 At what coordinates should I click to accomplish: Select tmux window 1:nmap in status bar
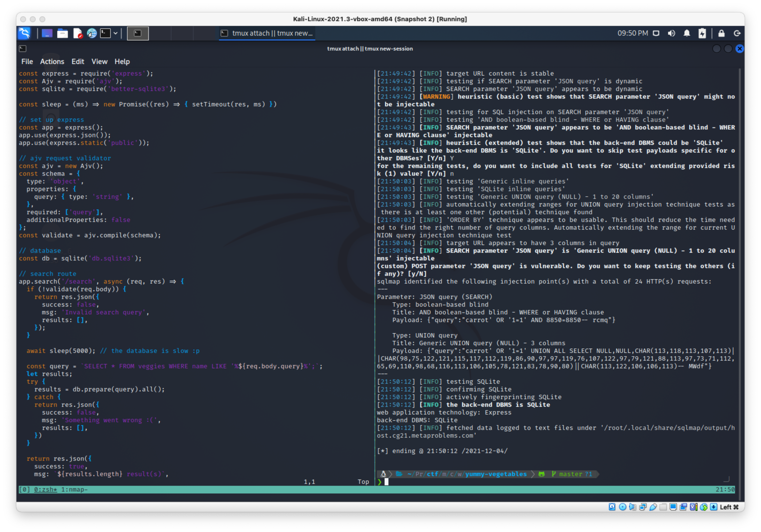tap(74, 489)
